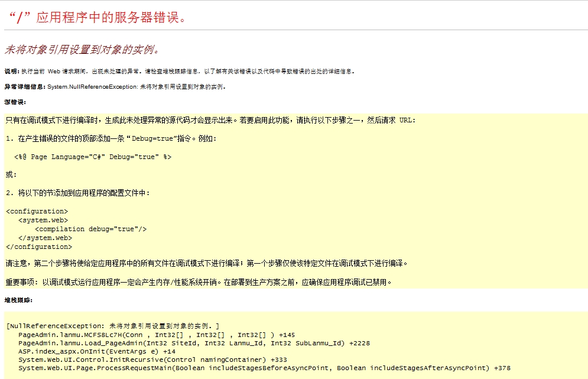Click the "异常详细信息:" label
The height and width of the screenshot is (379, 588).
click(x=25, y=86)
